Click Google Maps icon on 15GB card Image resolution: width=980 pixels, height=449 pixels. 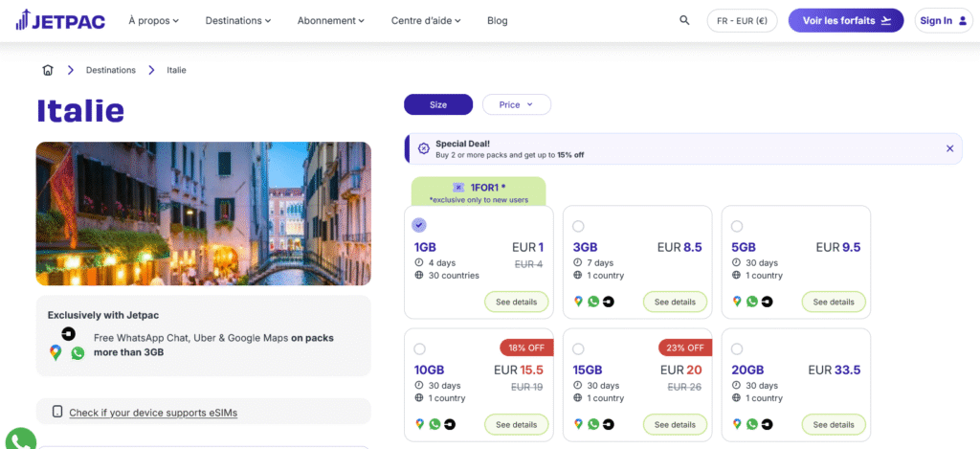[x=578, y=424]
